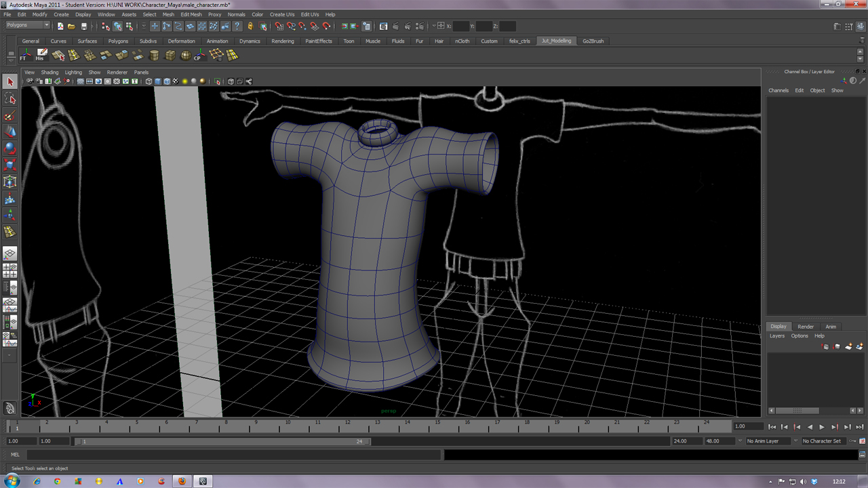Viewport: 868px width, 488px height.
Task: Click the 'His' delete history shelf icon
Action: tap(42, 55)
